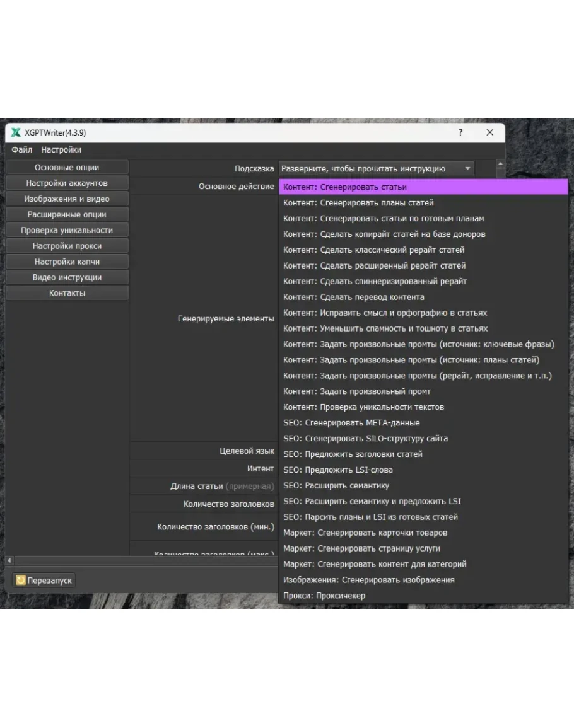
Task: Choose 'Маркет: Сгенерировать контент для категорий'
Action: [x=423, y=565]
